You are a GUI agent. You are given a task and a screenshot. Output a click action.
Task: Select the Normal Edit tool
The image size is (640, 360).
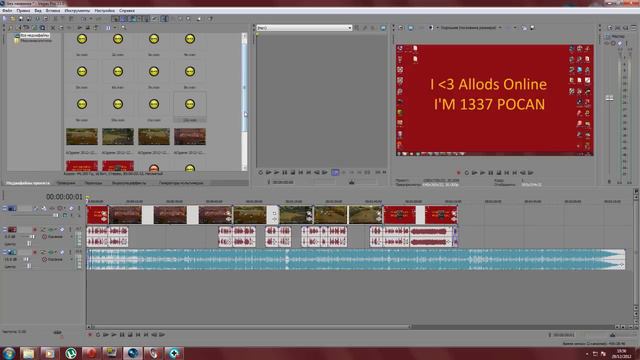pos(164,19)
